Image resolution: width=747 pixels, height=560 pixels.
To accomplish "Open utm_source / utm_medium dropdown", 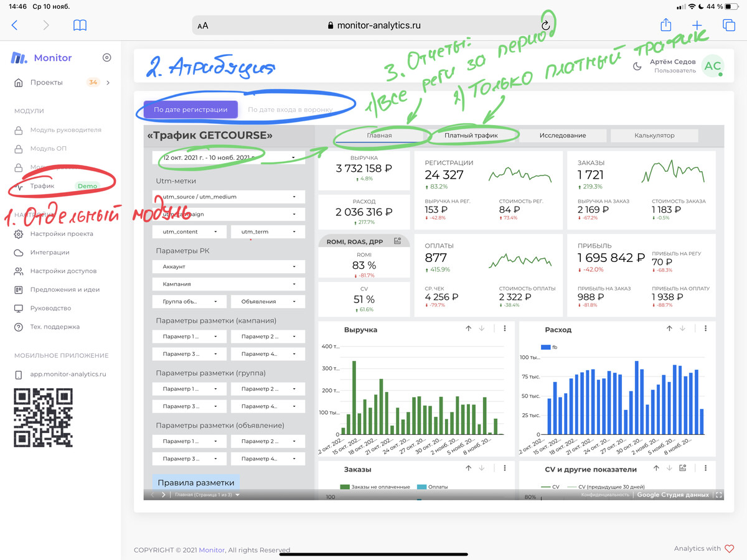I will [x=228, y=197].
